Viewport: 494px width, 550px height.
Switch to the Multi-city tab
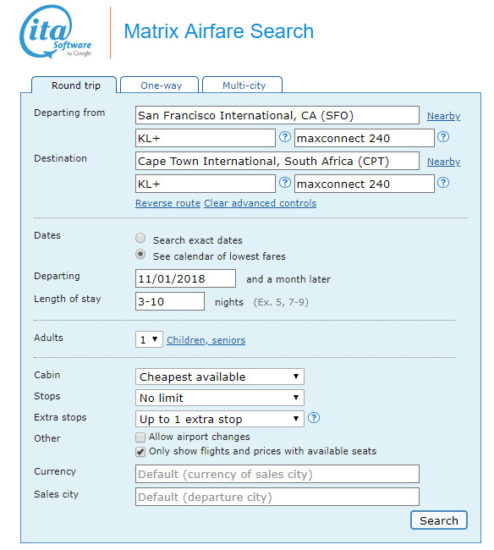[243, 85]
